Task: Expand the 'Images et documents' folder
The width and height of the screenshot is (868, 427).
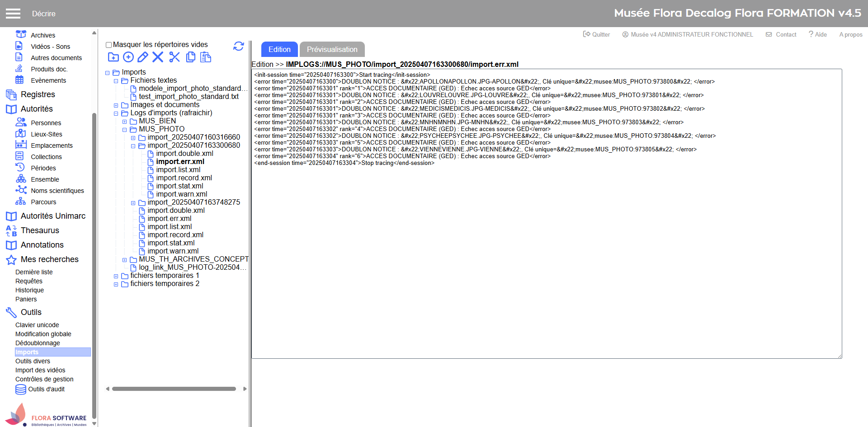Action: pos(116,105)
